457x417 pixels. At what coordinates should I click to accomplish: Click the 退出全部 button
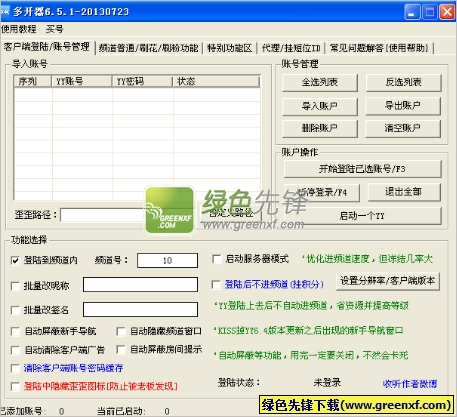[x=404, y=192]
